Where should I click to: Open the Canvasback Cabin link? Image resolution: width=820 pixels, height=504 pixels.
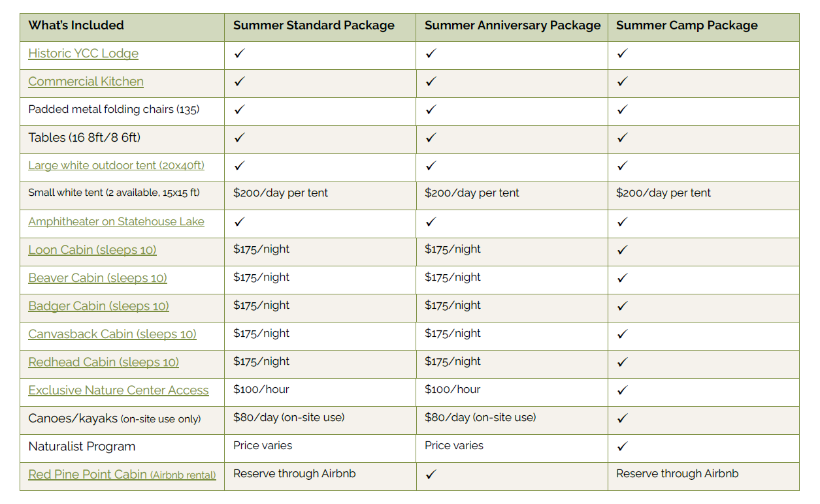pos(112,334)
